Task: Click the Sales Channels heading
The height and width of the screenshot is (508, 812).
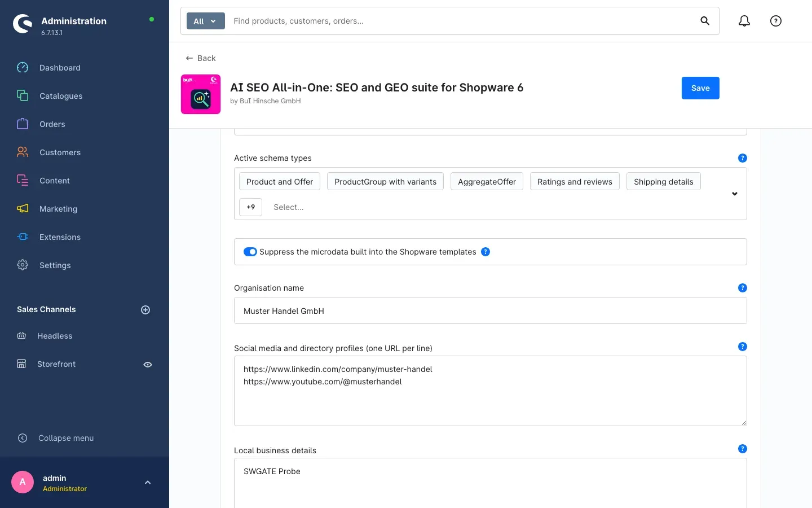Action: [46, 309]
